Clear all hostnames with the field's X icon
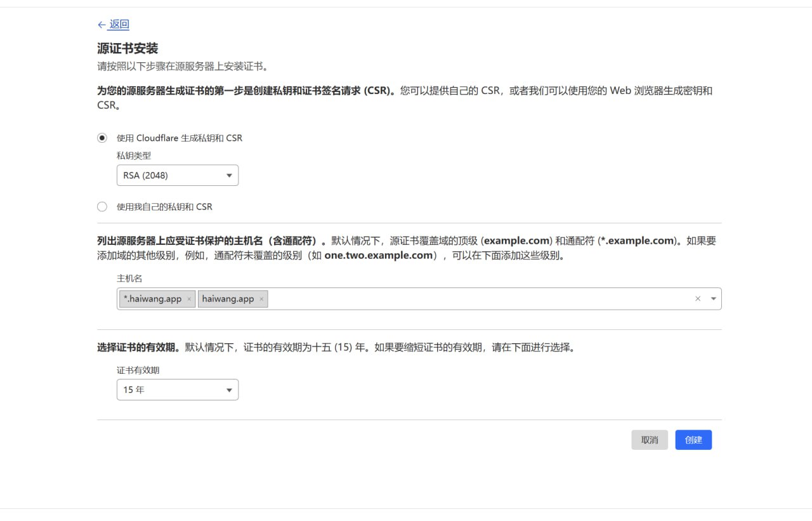This screenshot has width=812, height=521. click(x=698, y=299)
